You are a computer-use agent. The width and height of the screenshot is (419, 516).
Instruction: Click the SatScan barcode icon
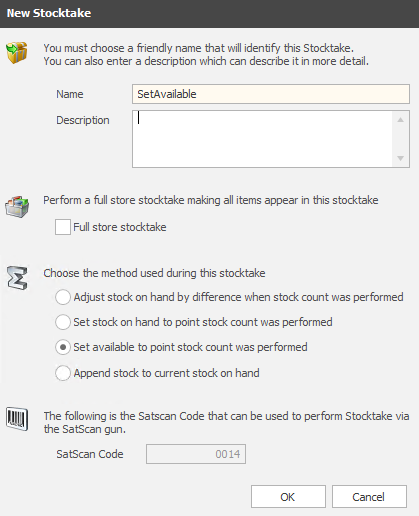pos(17,419)
